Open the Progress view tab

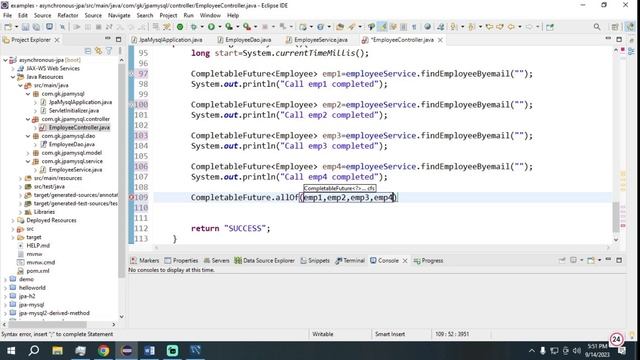pyautogui.click(x=428, y=260)
